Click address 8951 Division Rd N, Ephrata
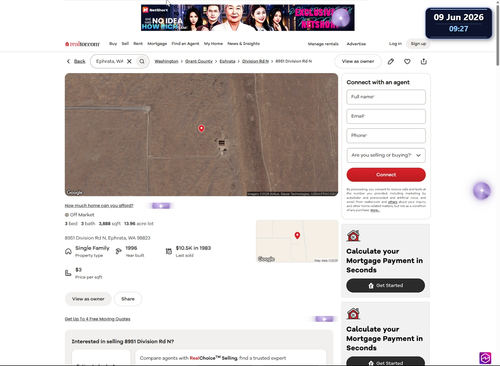Image resolution: width=500 pixels, height=366 pixels. click(107, 238)
